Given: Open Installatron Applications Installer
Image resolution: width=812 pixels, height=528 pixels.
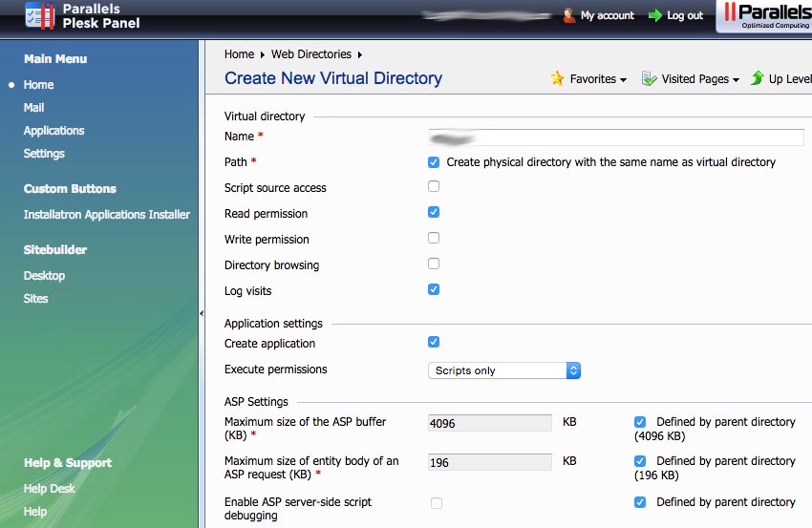Looking at the screenshot, I should [107, 214].
